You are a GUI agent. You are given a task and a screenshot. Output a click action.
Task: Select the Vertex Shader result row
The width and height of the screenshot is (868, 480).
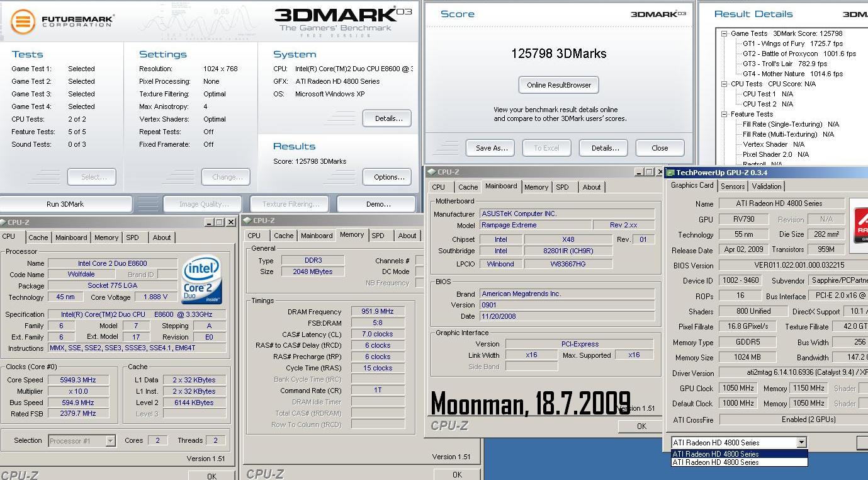click(x=774, y=144)
